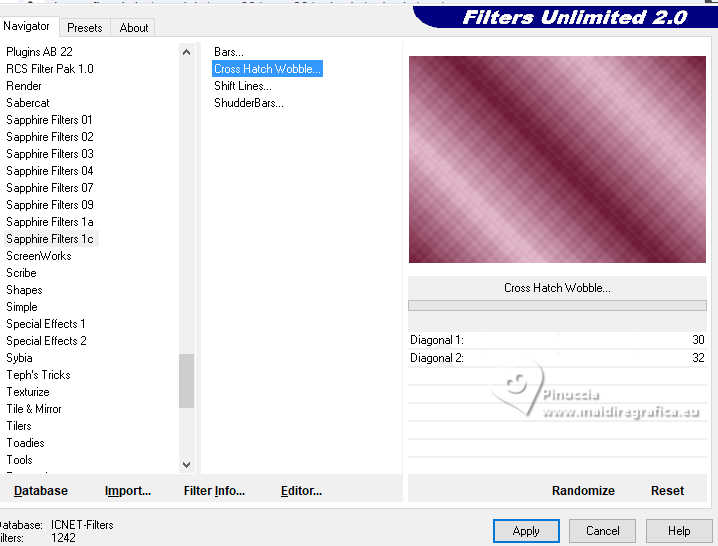This screenshot has width=718, height=546.
Task: Click the scroll down arrow in category list
Action: pyautogui.click(x=186, y=464)
